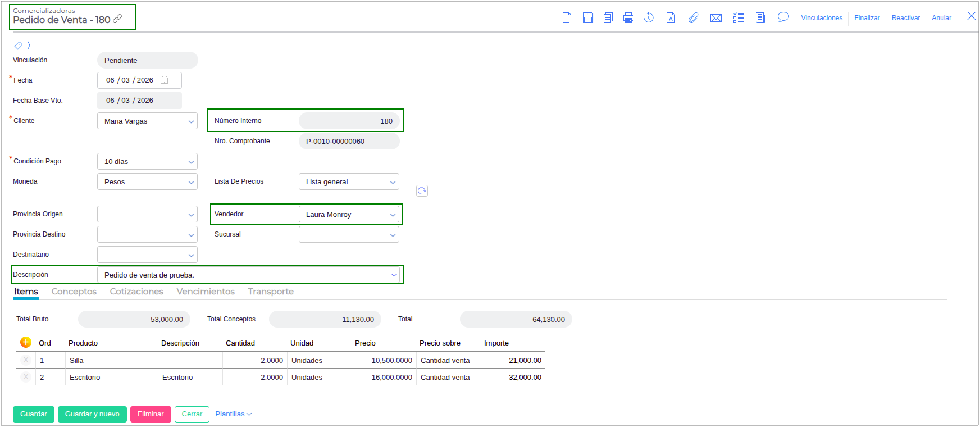
Task: Remove the Silla row with X
Action: point(26,360)
